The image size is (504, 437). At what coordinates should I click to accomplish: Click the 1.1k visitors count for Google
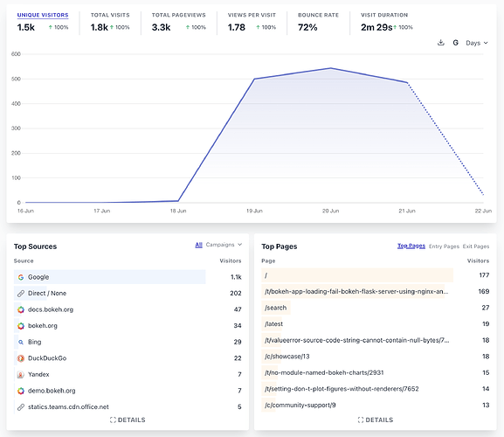click(236, 277)
